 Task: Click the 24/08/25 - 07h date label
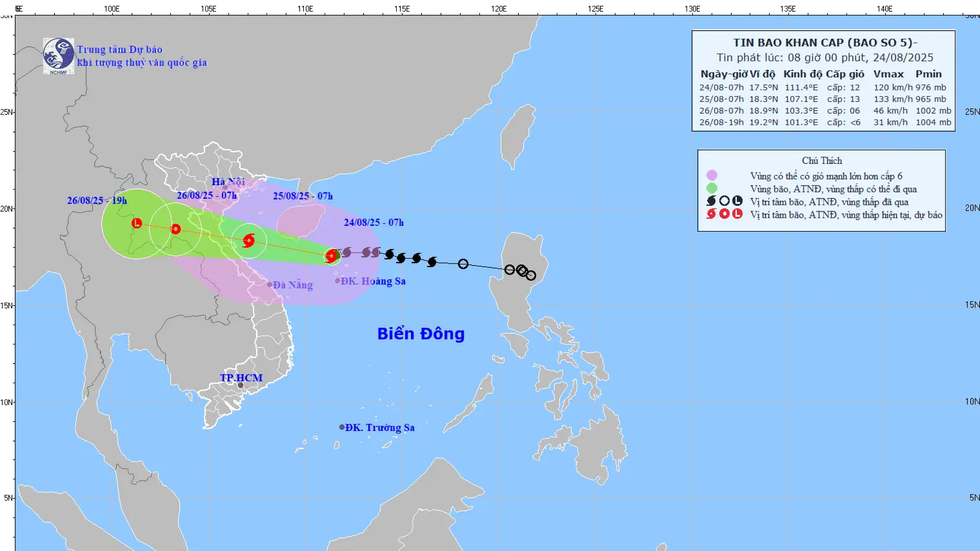[374, 223]
